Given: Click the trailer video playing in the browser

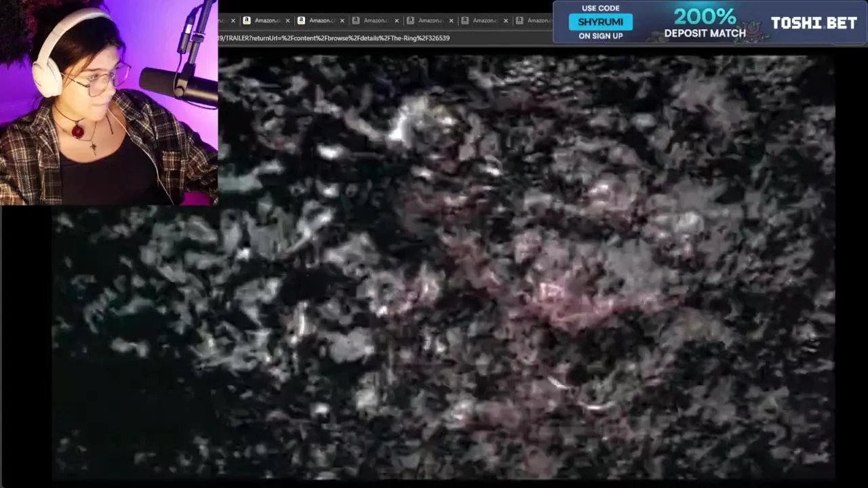Looking at the screenshot, I should coord(443,267).
